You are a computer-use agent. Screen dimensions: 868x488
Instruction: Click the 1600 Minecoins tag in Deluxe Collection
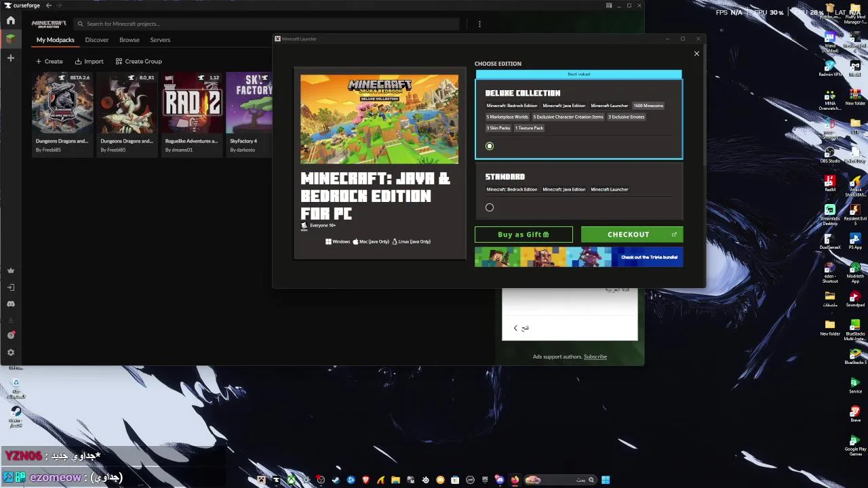click(648, 106)
